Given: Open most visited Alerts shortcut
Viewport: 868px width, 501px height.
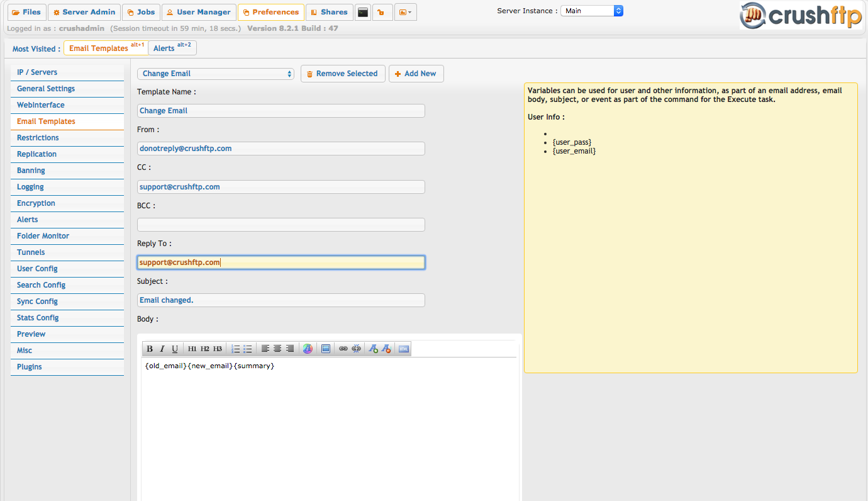Looking at the screenshot, I should click(172, 48).
